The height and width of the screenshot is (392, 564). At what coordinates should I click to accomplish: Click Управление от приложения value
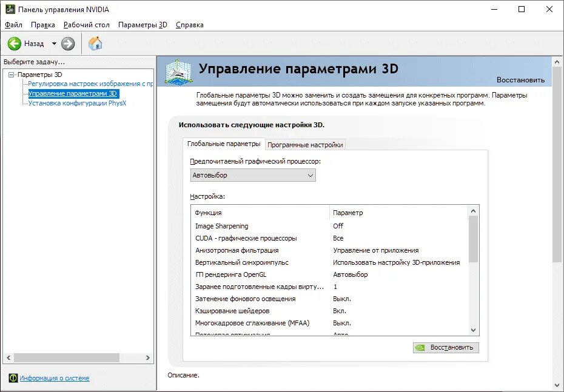coord(376,250)
